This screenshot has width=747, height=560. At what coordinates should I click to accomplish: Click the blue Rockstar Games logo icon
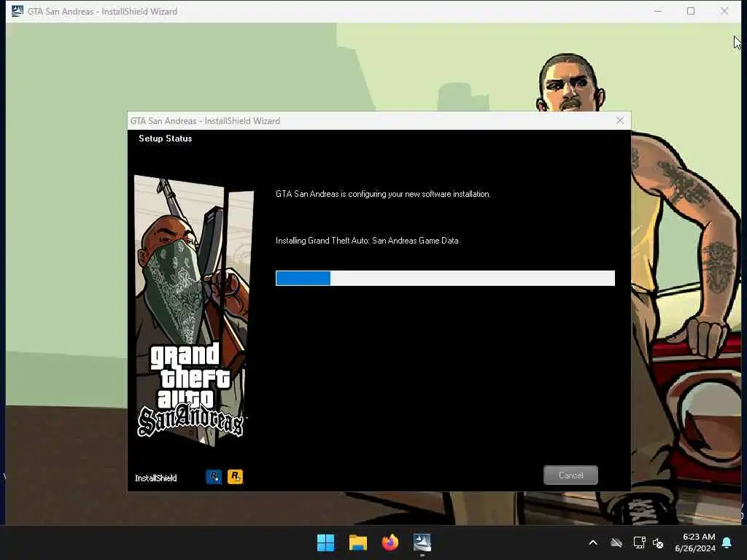(214, 476)
